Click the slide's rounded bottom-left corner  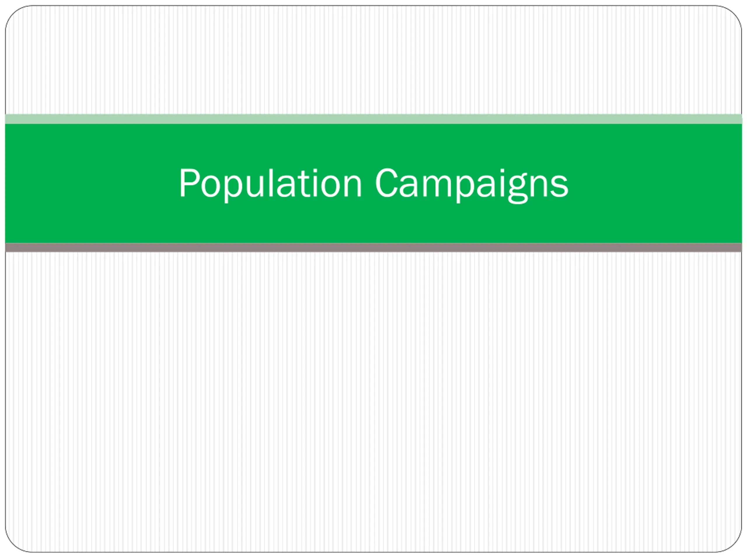(13, 544)
